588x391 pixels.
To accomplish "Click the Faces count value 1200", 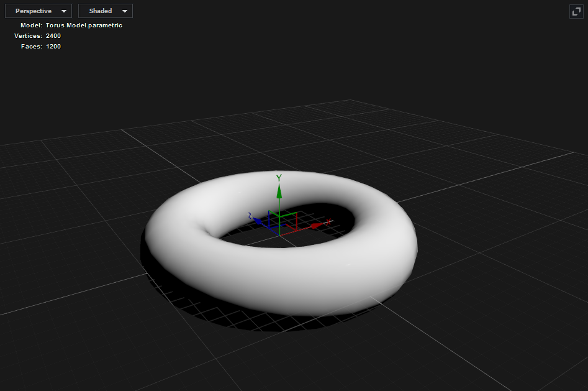I will click(53, 46).
